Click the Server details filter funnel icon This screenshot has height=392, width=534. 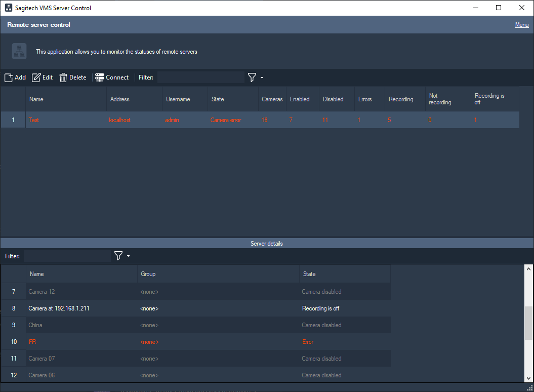point(118,256)
